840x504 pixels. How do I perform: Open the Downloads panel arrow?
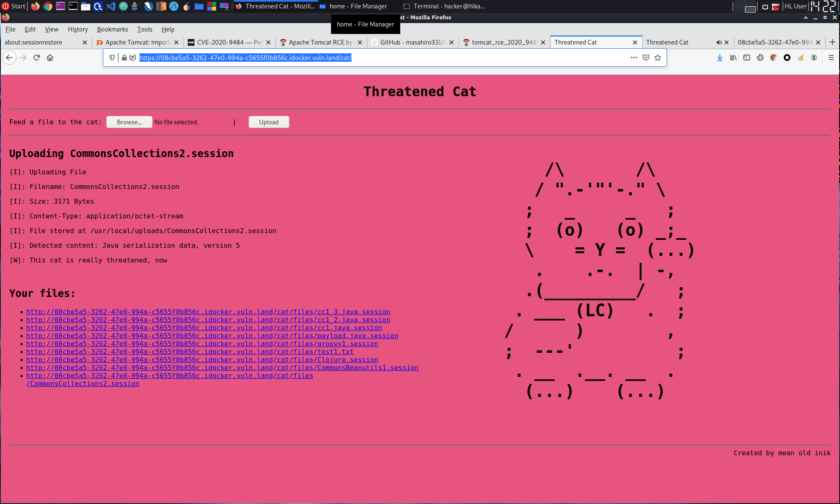pos(720,58)
